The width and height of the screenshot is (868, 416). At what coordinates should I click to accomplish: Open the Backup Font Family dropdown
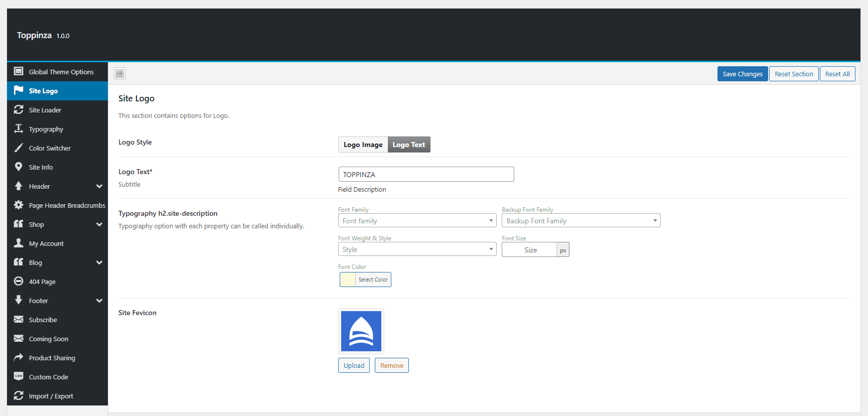pyautogui.click(x=581, y=221)
